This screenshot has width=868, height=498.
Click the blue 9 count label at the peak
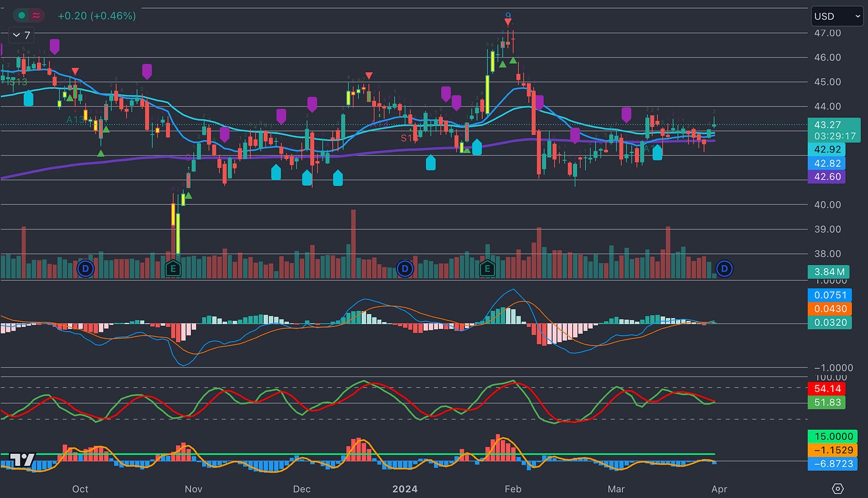pyautogui.click(x=508, y=15)
